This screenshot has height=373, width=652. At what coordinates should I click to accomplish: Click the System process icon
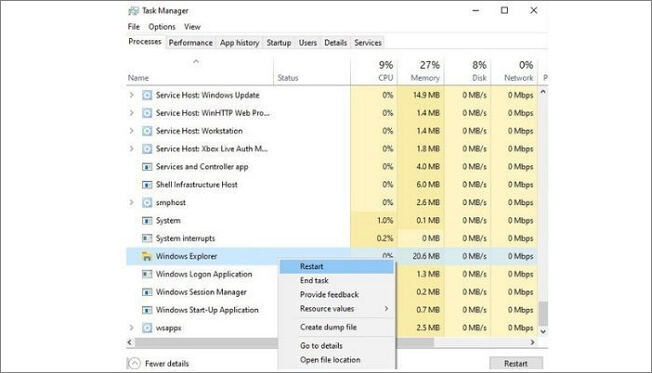[x=147, y=220]
